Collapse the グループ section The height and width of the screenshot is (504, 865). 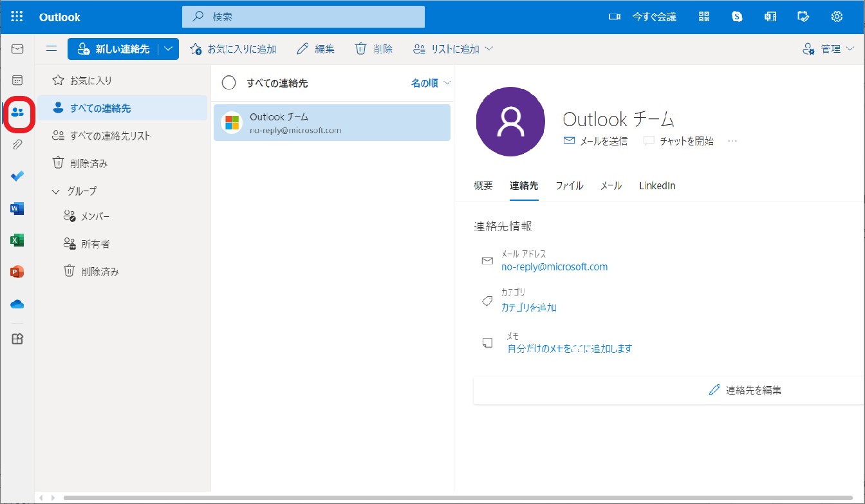click(x=57, y=191)
